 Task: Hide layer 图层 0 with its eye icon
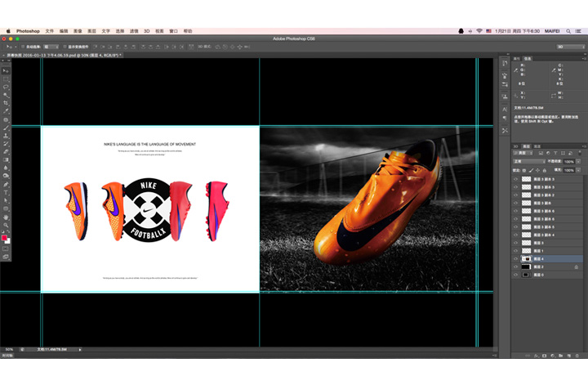(x=515, y=275)
